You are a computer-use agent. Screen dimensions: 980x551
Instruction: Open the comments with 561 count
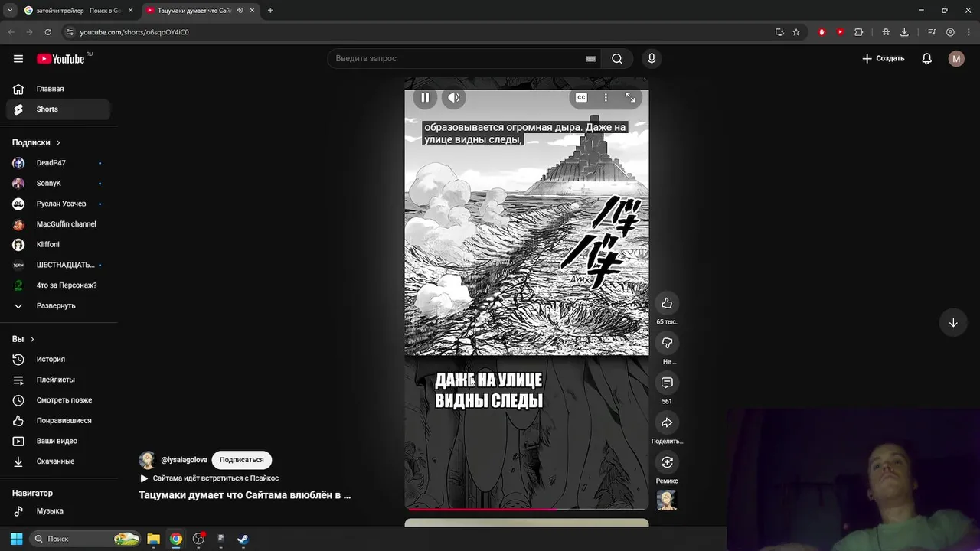click(667, 383)
